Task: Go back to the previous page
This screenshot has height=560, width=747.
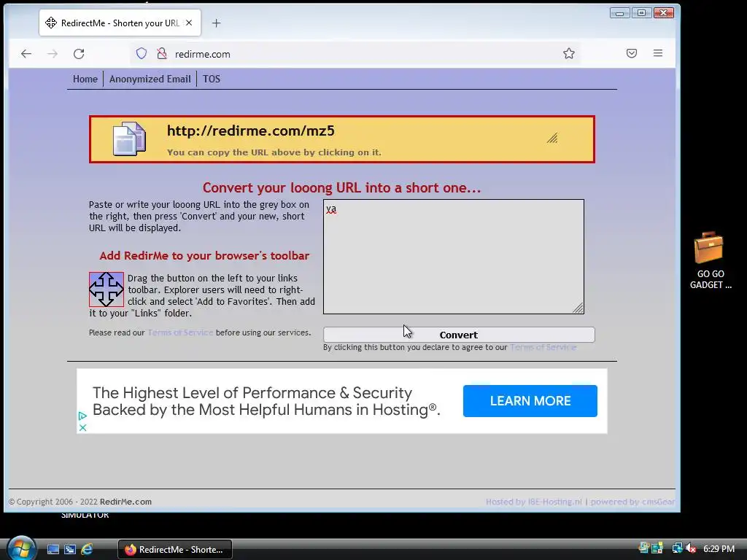Action: (26, 54)
